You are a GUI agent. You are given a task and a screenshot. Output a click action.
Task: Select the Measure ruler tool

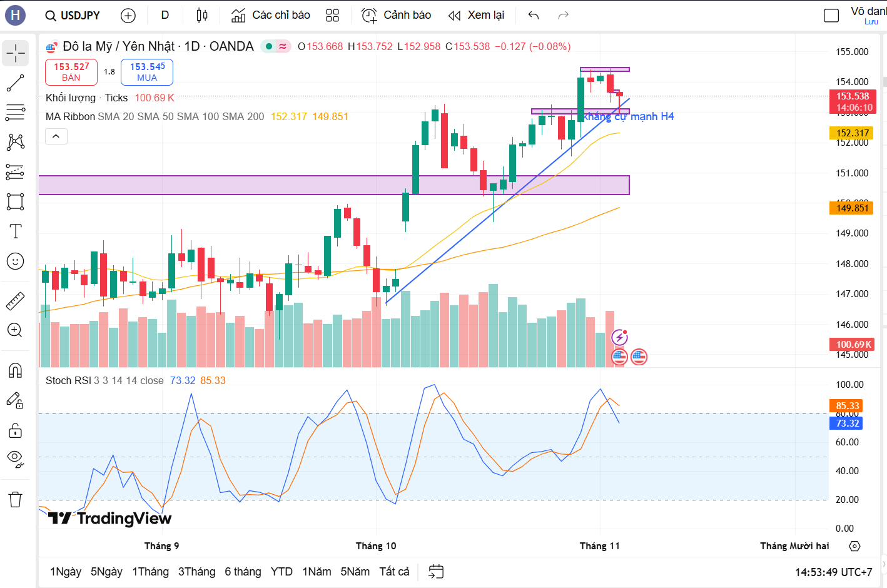click(x=15, y=300)
